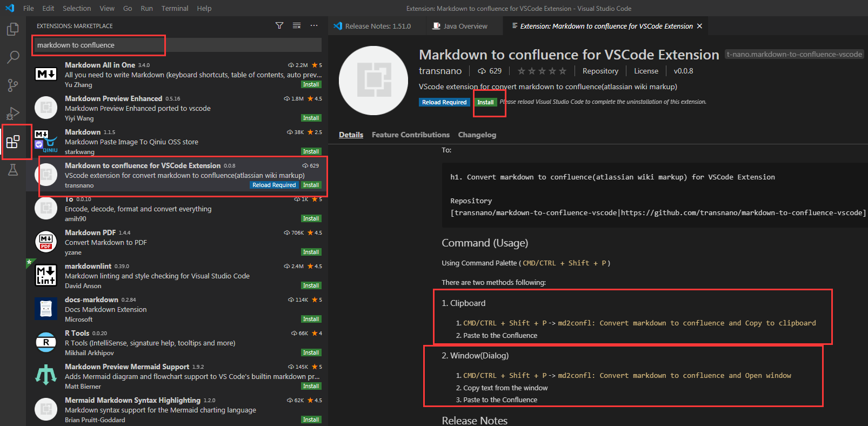Select Markdown Preview Enhanced list entry
This screenshot has height=426, width=868.
[177, 108]
